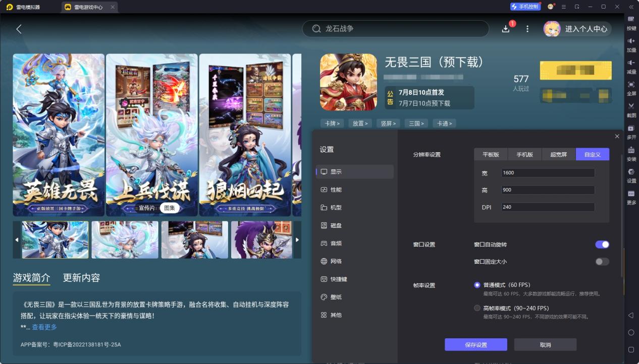Screen dimensions: 639x364
Task: Click the 手机控制 button
Action: coord(525,7)
